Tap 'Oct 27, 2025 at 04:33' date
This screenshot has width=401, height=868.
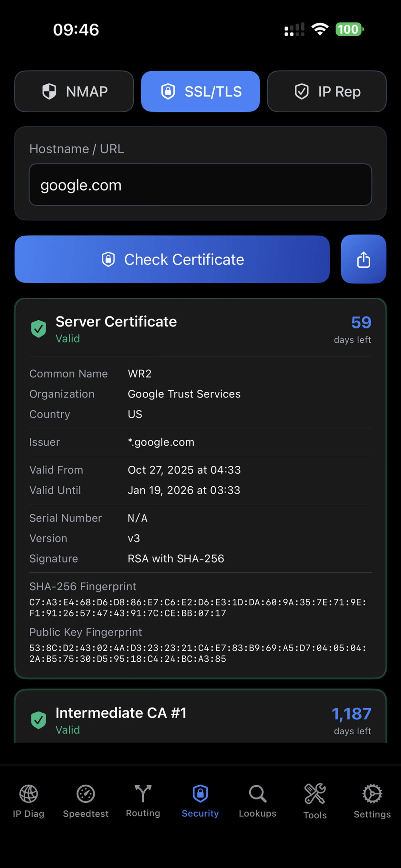tap(184, 470)
